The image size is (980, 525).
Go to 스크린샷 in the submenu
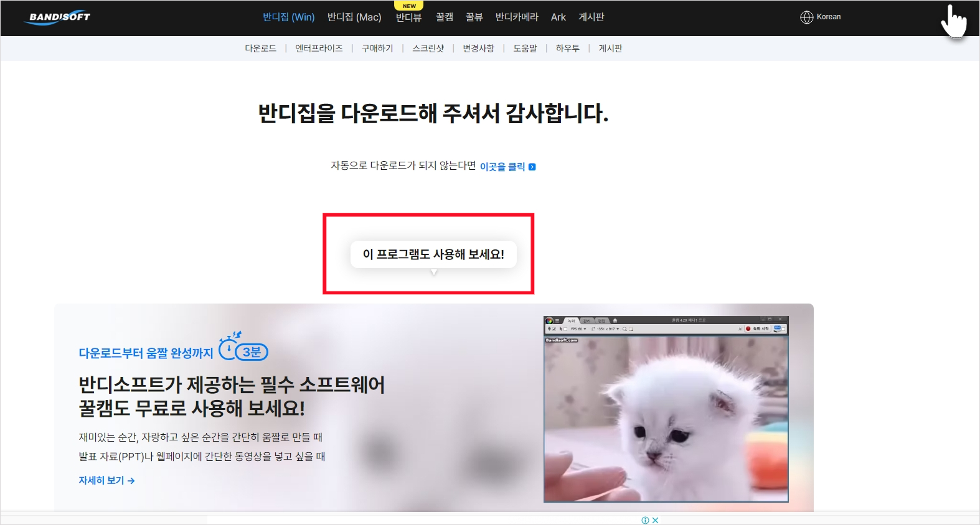point(428,49)
